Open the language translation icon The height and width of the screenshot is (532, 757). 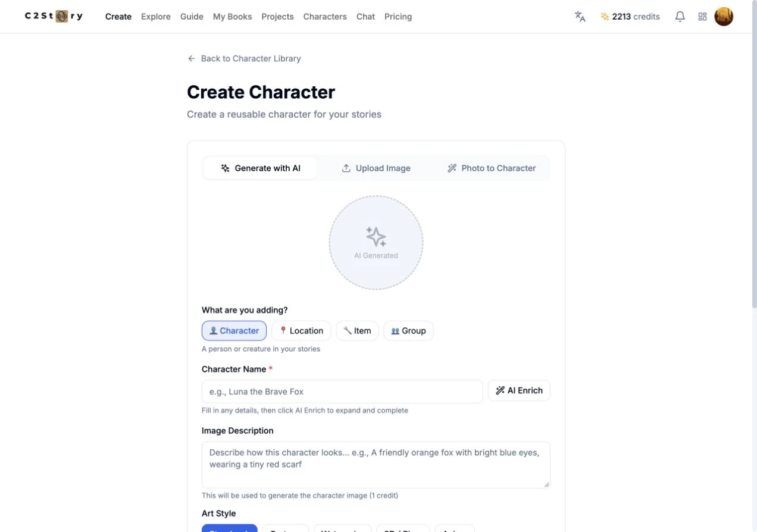tap(580, 17)
